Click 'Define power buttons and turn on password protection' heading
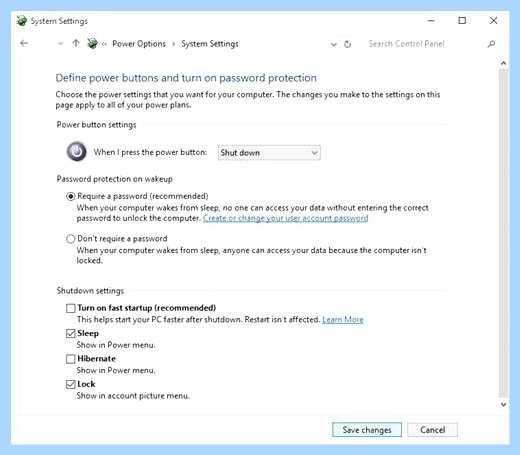Screen dimensions: 520x455 click(186, 78)
